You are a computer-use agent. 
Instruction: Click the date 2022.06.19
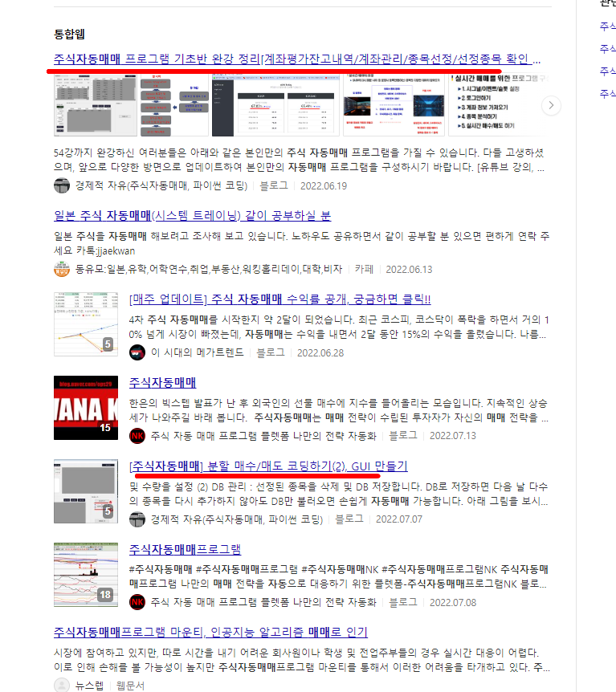324,185
